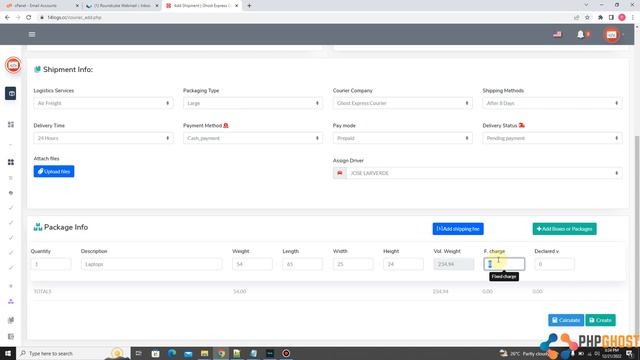Click the US flag language icon
This screenshot has height=360, width=640.
(557, 35)
